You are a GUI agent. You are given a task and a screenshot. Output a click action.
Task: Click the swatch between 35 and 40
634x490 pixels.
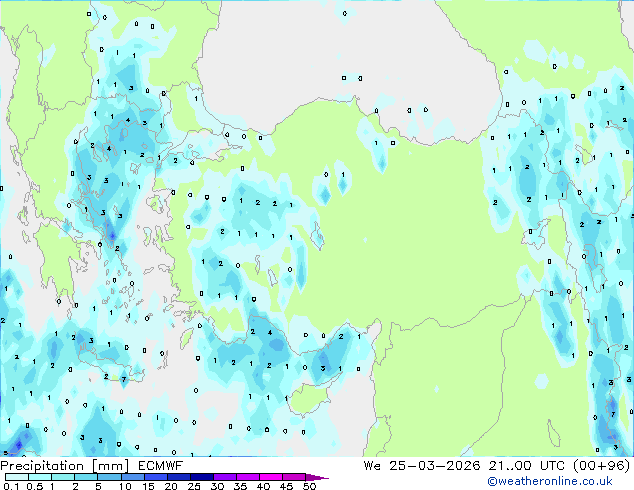click(x=248, y=477)
